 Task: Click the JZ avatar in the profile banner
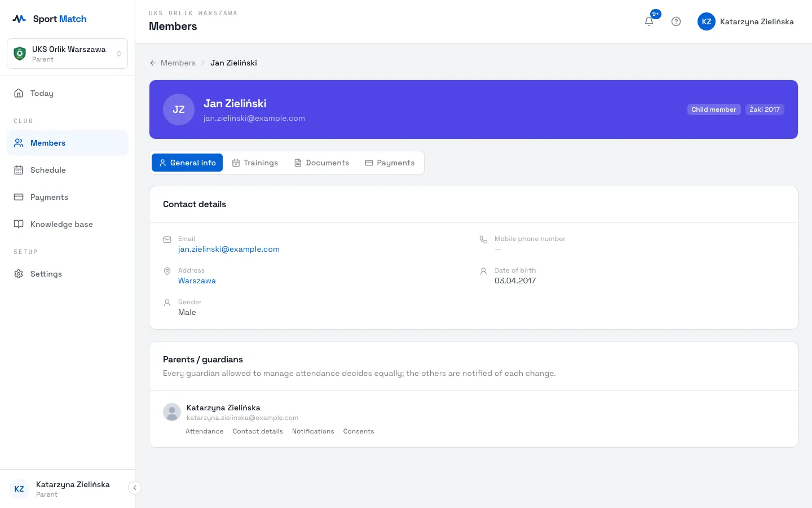179,110
